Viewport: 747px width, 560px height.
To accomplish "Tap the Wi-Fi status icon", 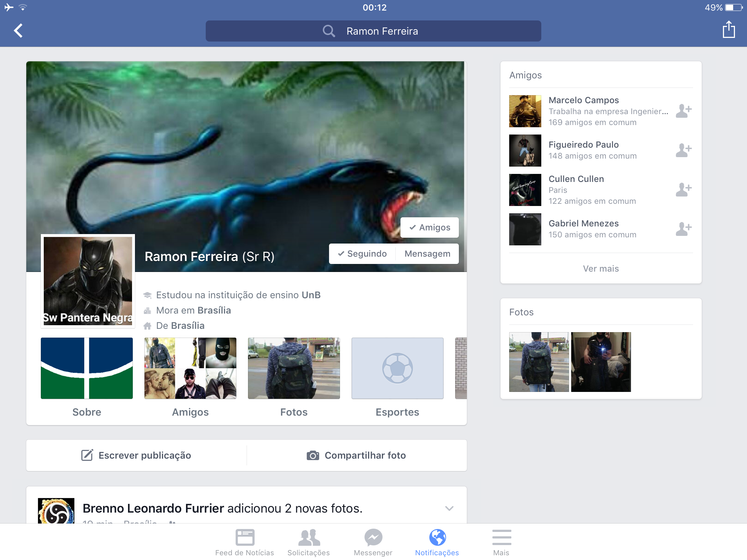I will pyautogui.click(x=23, y=7).
